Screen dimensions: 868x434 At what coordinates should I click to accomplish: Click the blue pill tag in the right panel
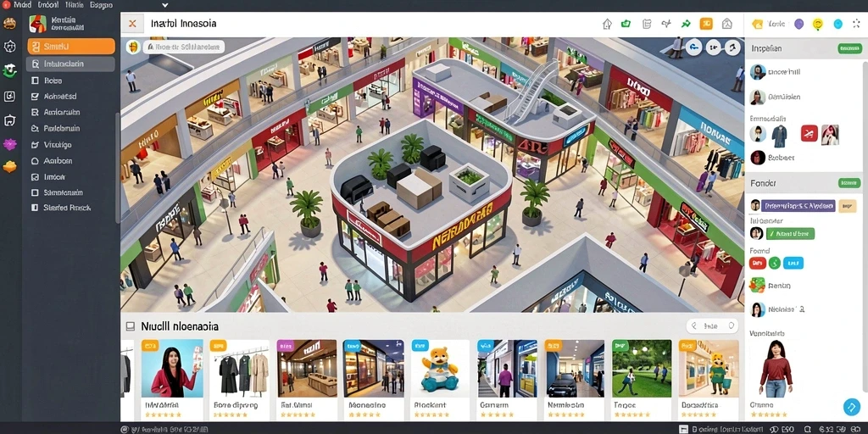click(x=793, y=263)
